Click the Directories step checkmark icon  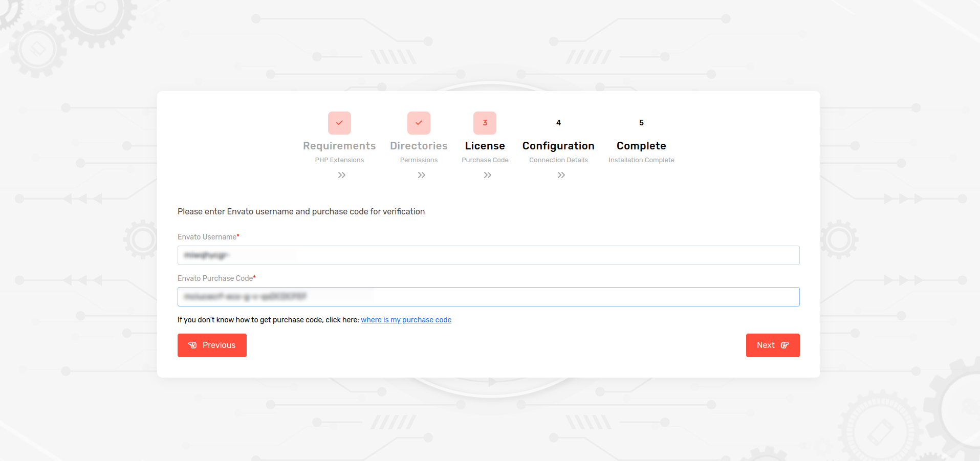tap(419, 123)
